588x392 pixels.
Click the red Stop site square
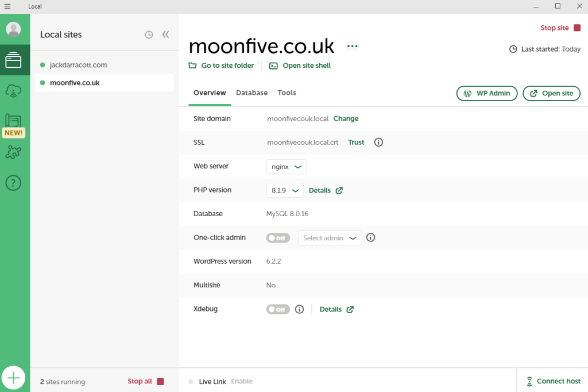577,28
